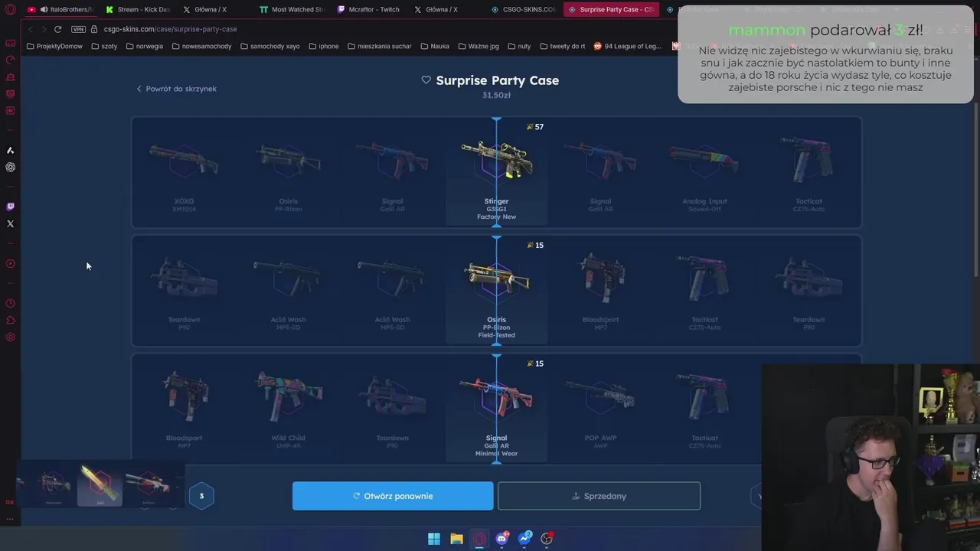The image size is (980, 551).
Task: Select Signal Galil AR Minimal Wear item
Action: (496, 410)
